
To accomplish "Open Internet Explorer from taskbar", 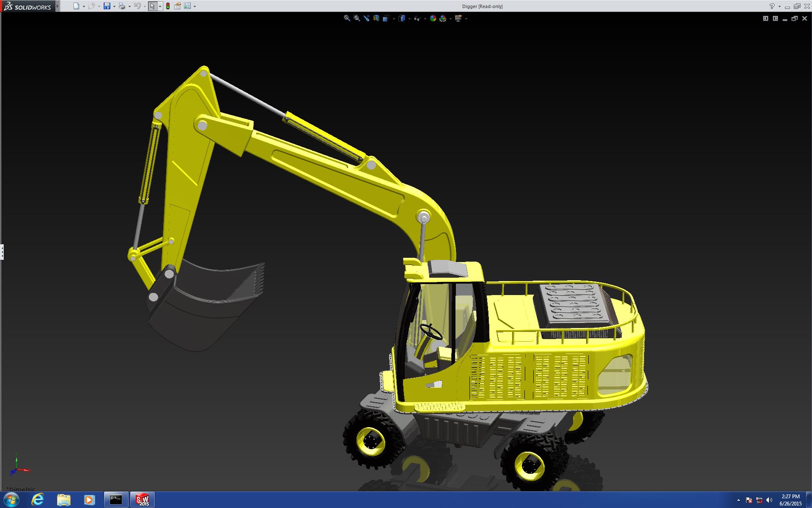I will click(38, 500).
